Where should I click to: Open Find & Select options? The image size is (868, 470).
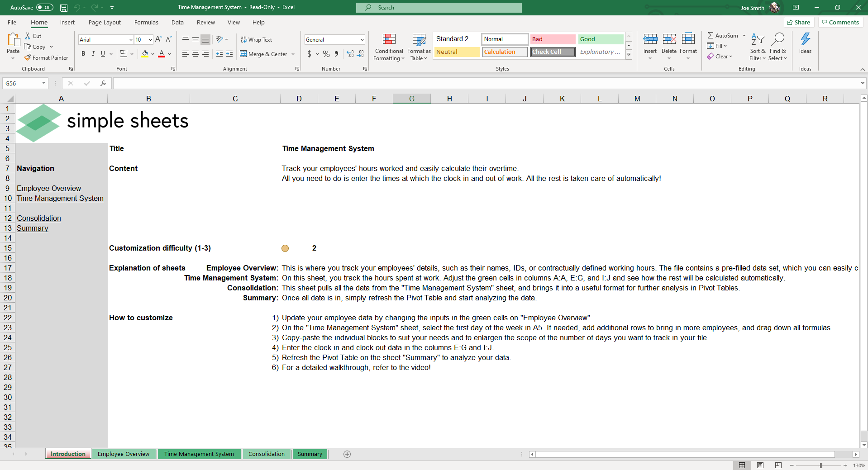[778, 47]
